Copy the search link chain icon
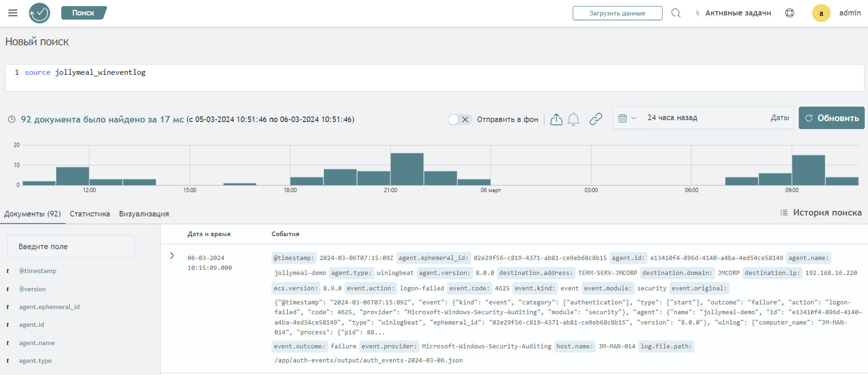The height and width of the screenshot is (375, 868). click(596, 119)
